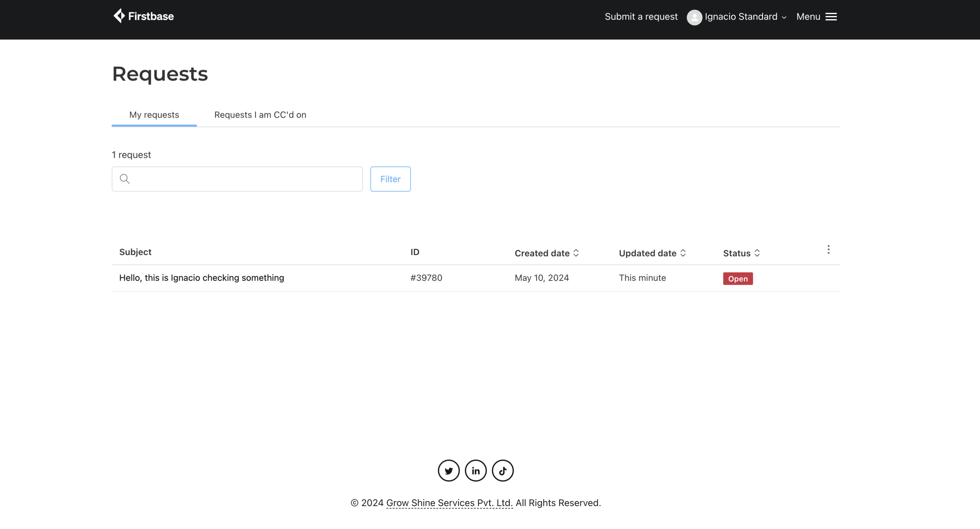The image size is (980, 529).
Task: Click request ID #39780
Action: click(426, 278)
